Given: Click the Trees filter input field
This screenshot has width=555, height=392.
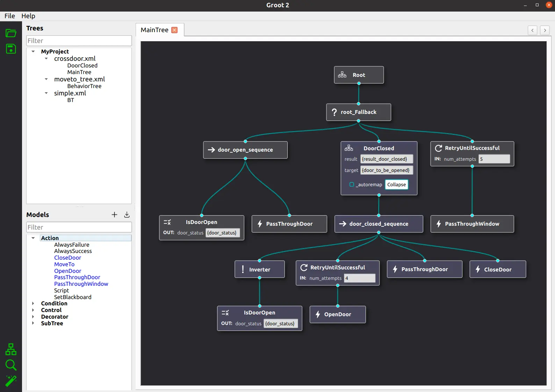Looking at the screenshot, I should pos(79,41).
